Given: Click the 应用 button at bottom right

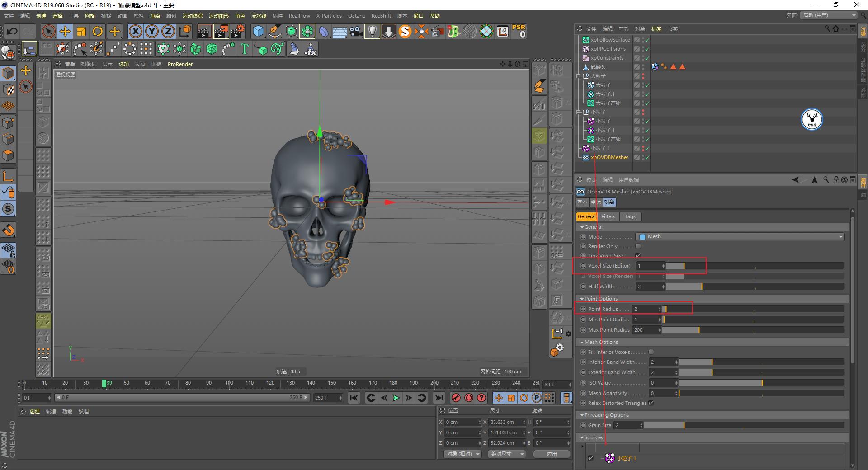Looking at the screenshot, I should 552,454.
